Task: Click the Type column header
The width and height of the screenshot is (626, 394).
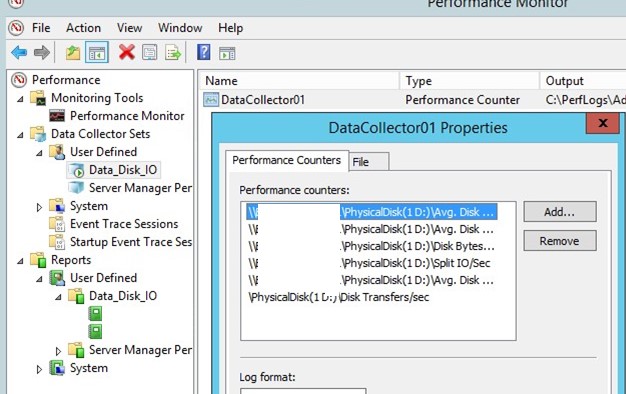Action: pos(470,81)
